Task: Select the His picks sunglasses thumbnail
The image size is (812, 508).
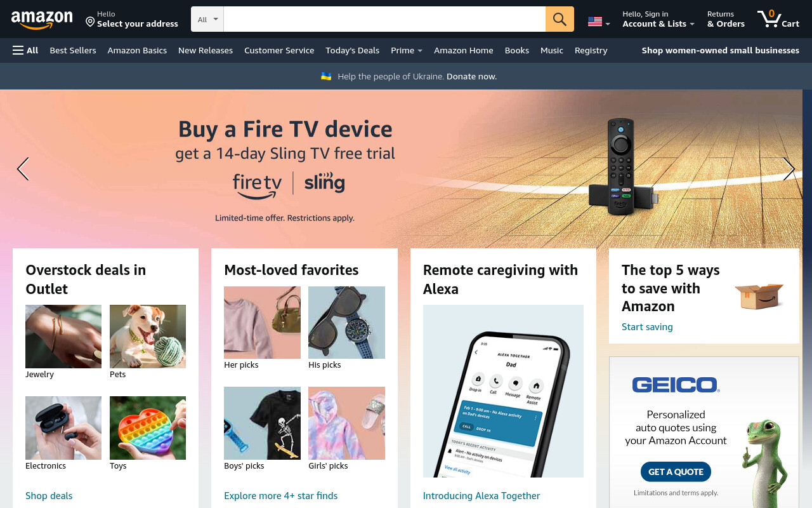Action: click(346, 323)
